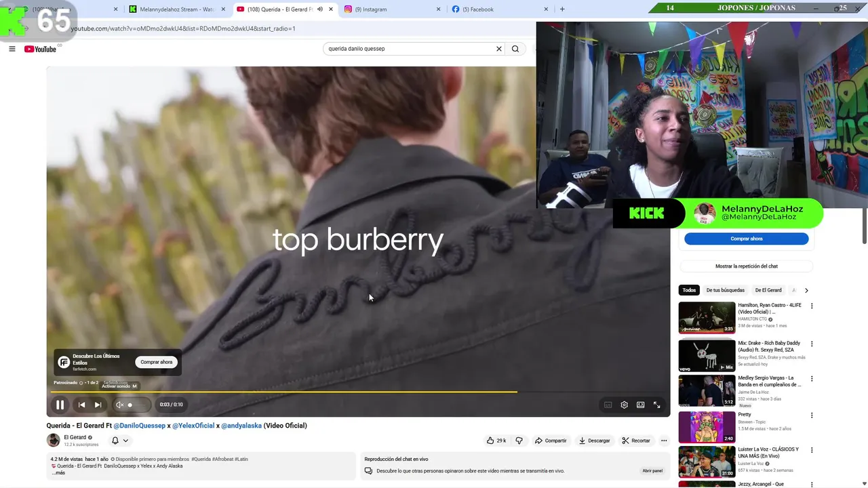
Task: Go to YouTube home via logo
Action: pyautogui.click(x=41, y=49)
